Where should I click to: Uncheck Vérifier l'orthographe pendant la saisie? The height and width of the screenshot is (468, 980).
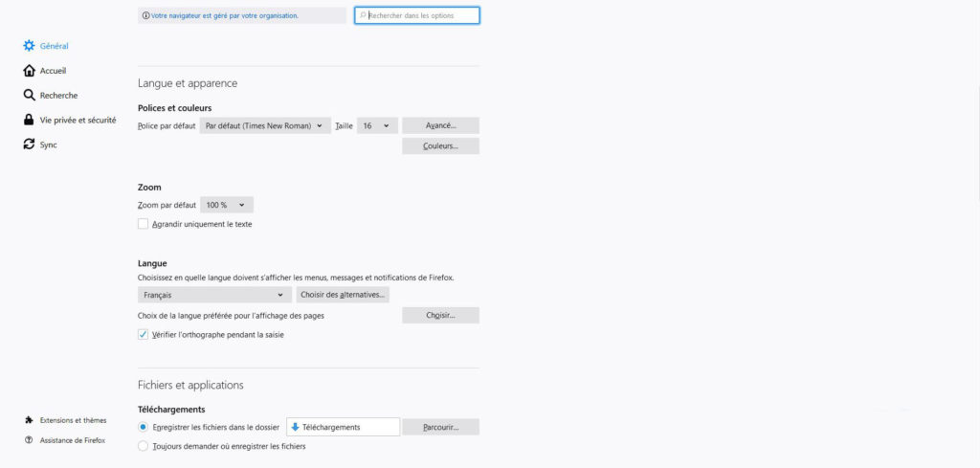(144, 335)
